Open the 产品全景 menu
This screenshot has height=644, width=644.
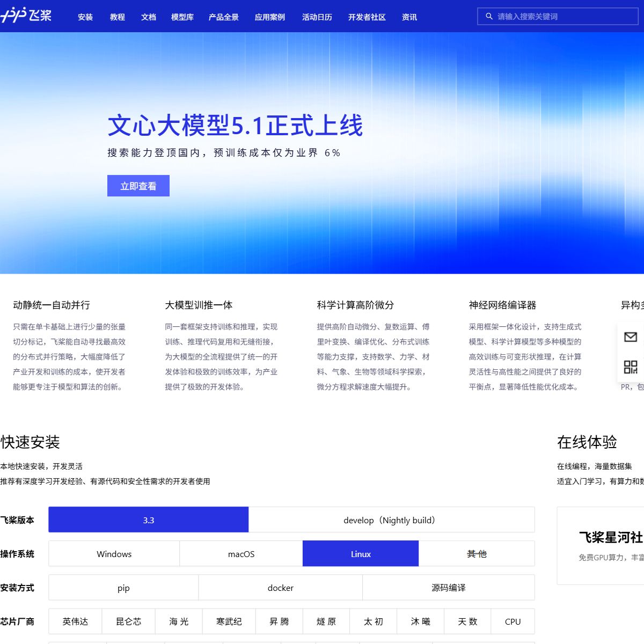pyautogui.click(x=224, y=17)
